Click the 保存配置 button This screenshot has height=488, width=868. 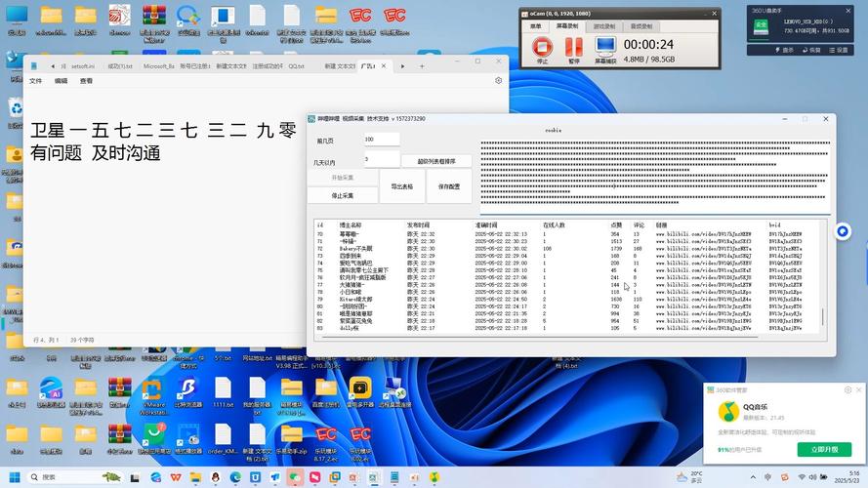[449, 186]
